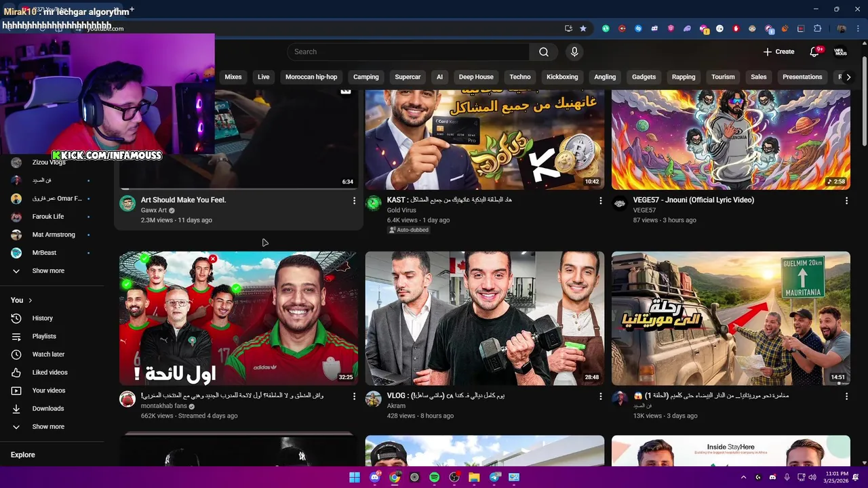868x488 pixels.
Task: Click the YouTube search magnifier button
Action: 544,52
